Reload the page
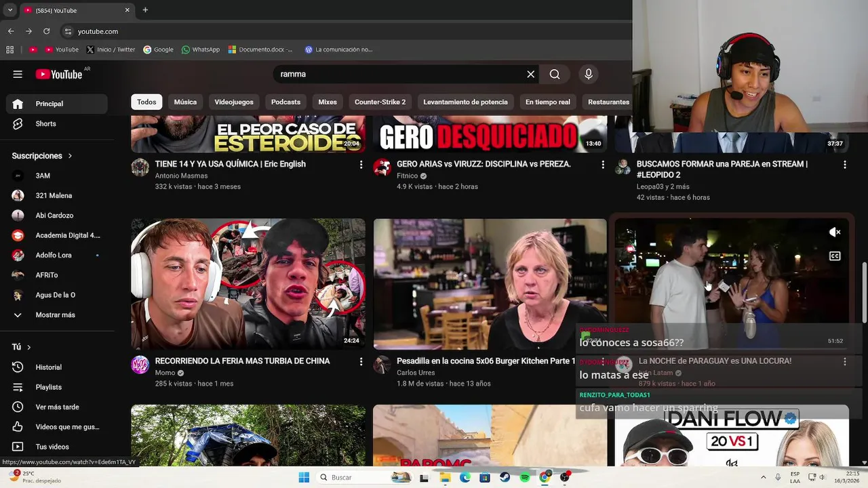Screen dimensions: 868x488 [46, 31]
